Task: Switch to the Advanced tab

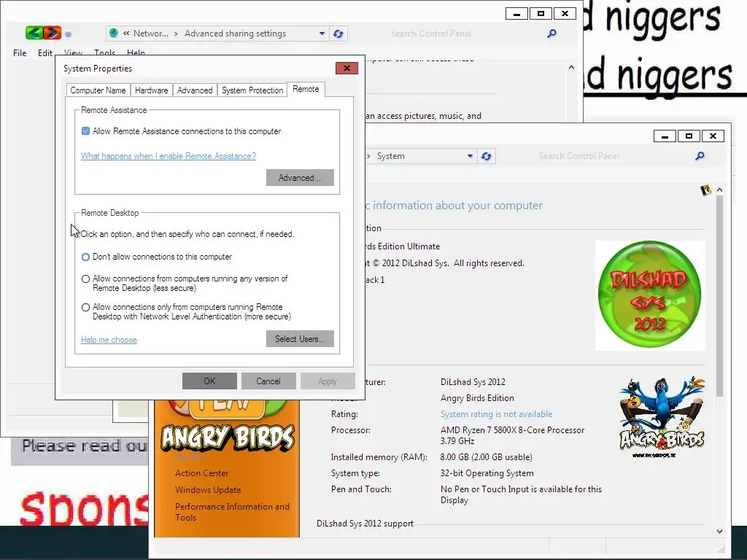Action: point(195,90)
